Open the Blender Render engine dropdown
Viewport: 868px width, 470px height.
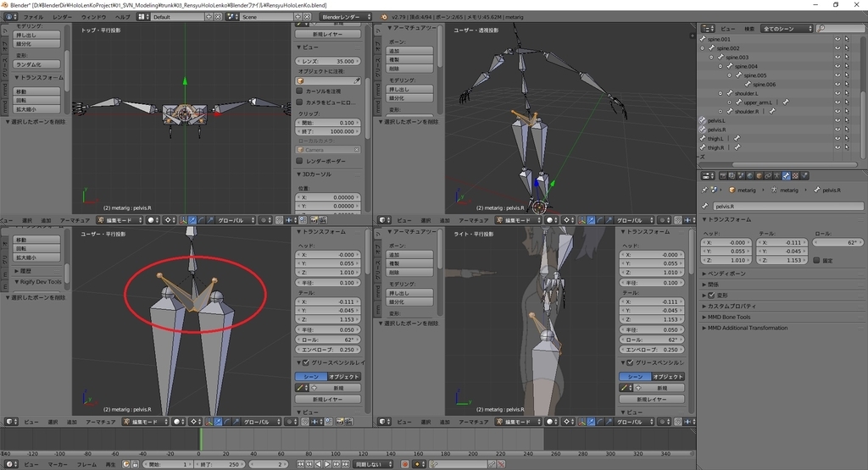click(x=346, y=17)
